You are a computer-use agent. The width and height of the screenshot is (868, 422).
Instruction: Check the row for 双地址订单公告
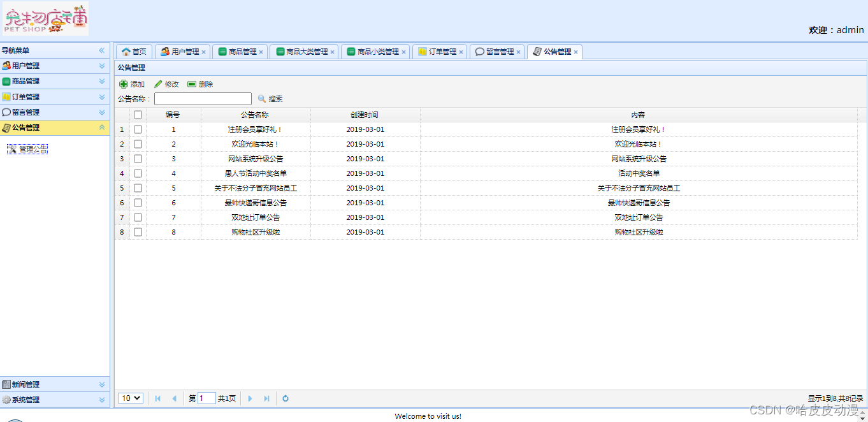(x=138, y=217)
